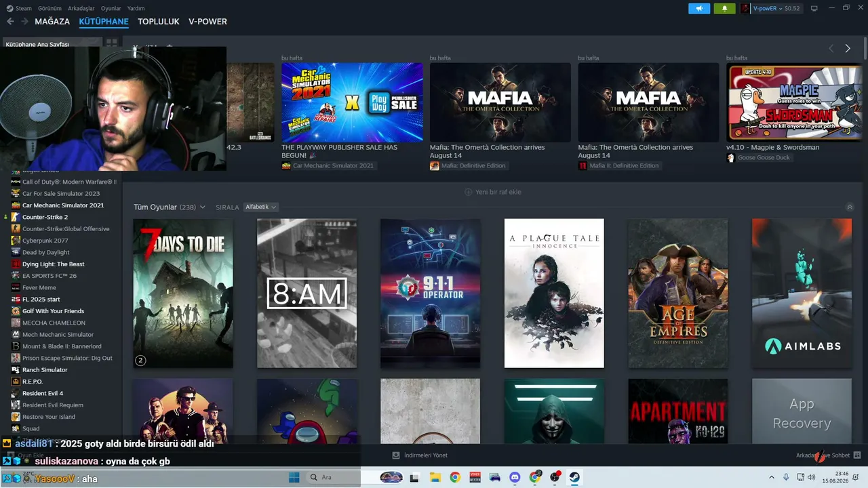Change sort order from Alfabetik dropdown

[x=261, y=207]
